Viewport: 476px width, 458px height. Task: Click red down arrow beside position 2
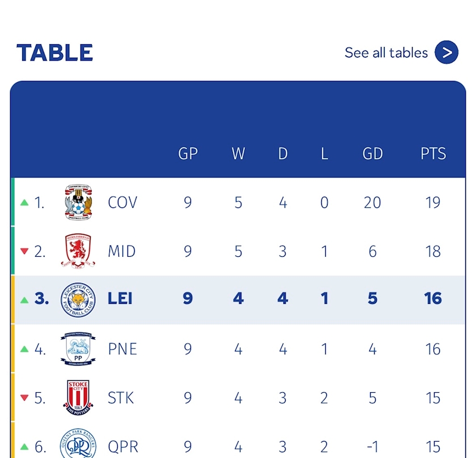click(24, 251)
